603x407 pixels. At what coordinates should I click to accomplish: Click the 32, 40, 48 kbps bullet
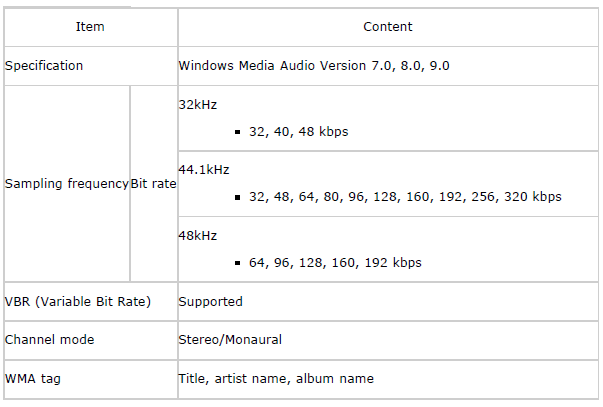(298, 132)
